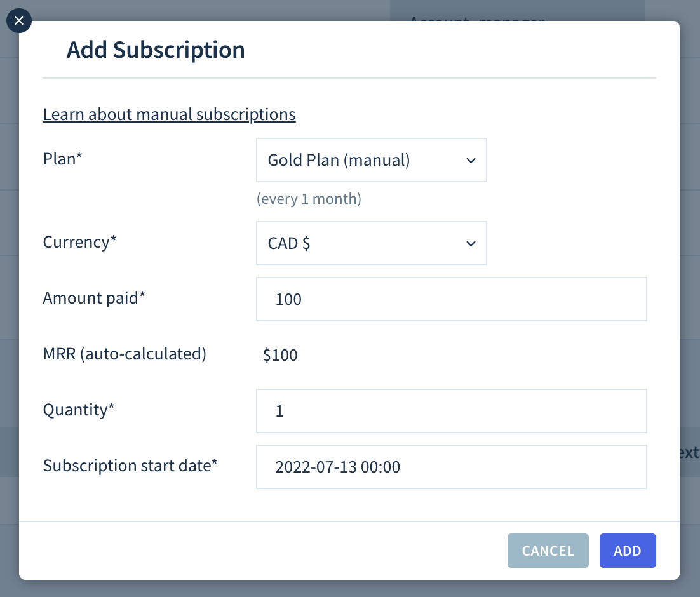The height and width of the screenshot is (597, 700).
Task: Click the Quantity* label
Action: 79,410
